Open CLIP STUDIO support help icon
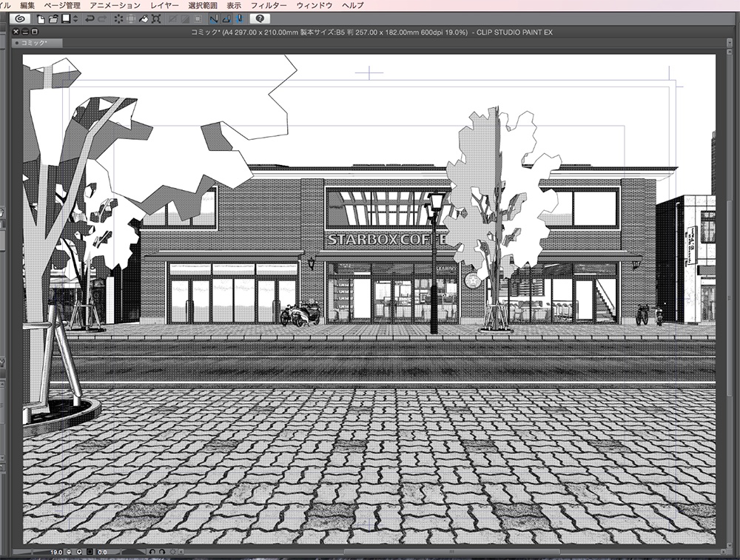 (260, 18)
